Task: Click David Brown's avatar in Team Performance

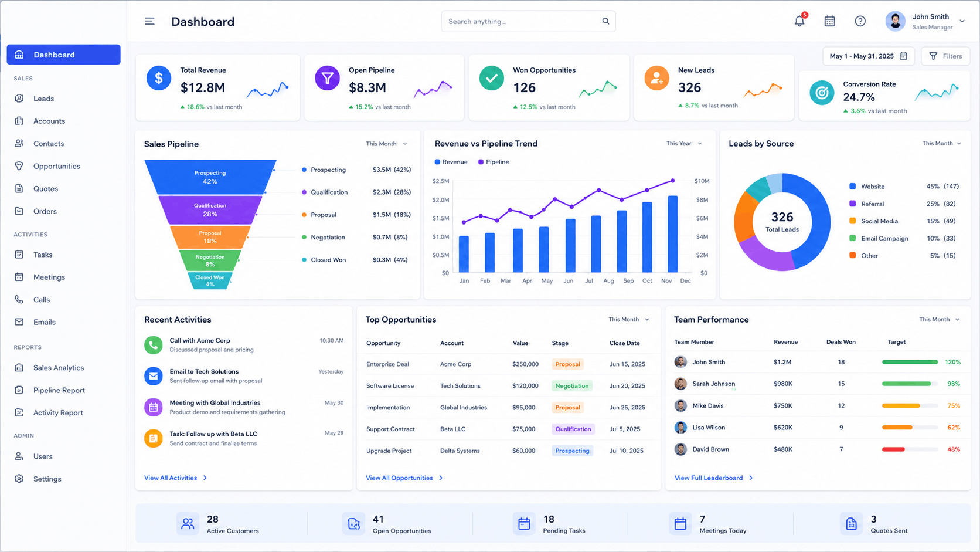Action: (680, 449)
